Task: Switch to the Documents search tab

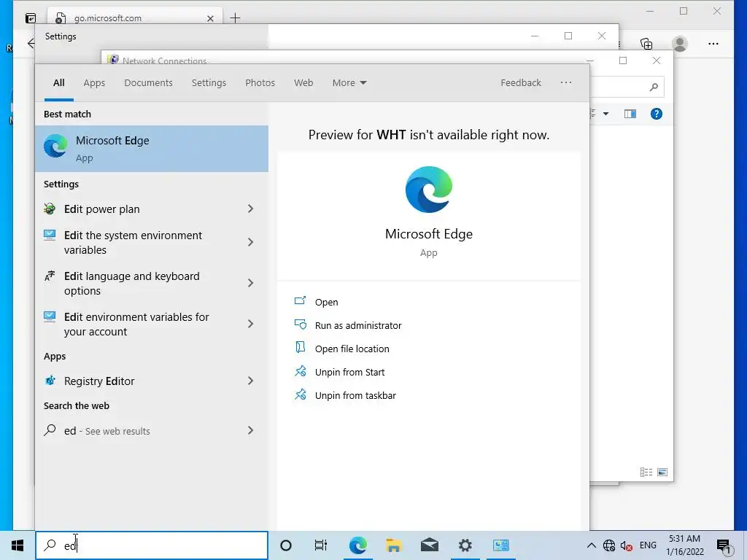Action: tap(149, 83)
